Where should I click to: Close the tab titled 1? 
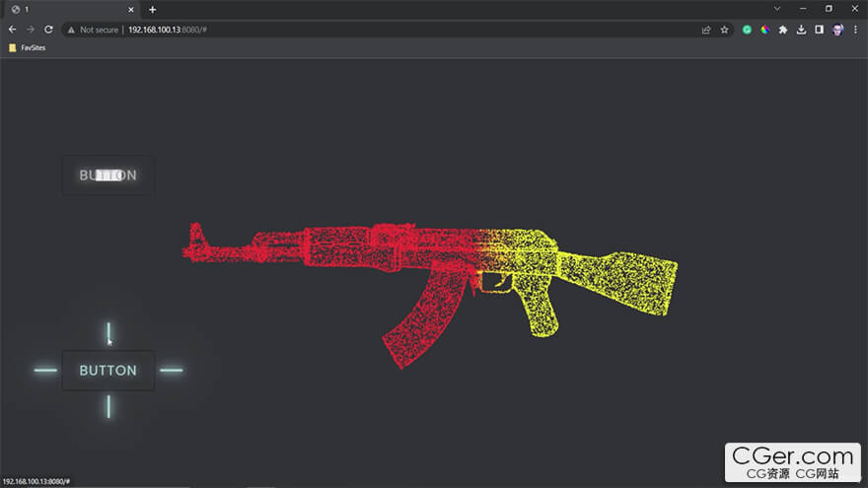[131, 10]
